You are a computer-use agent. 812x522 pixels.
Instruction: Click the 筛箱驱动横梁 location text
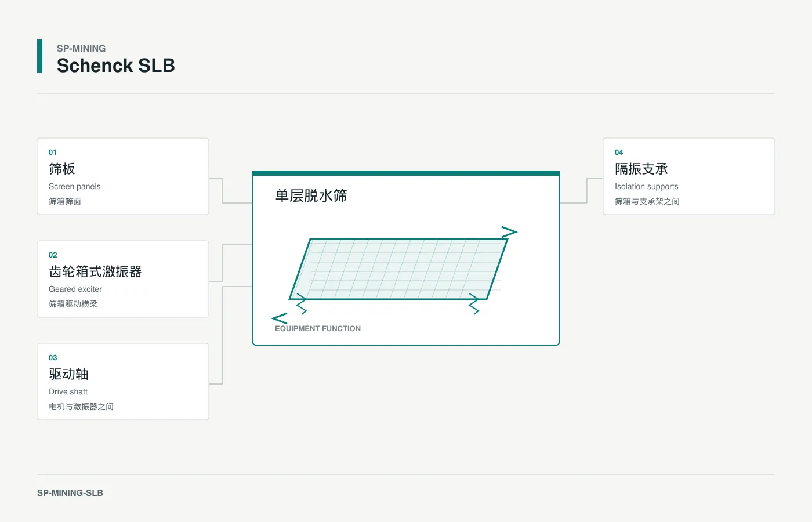pos(73,304)
